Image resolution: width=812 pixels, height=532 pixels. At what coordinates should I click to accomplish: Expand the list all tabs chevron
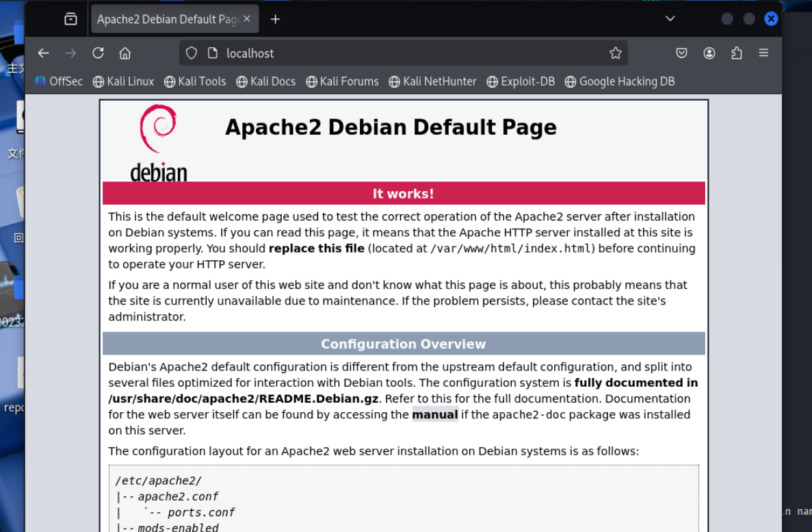(670, 18)
